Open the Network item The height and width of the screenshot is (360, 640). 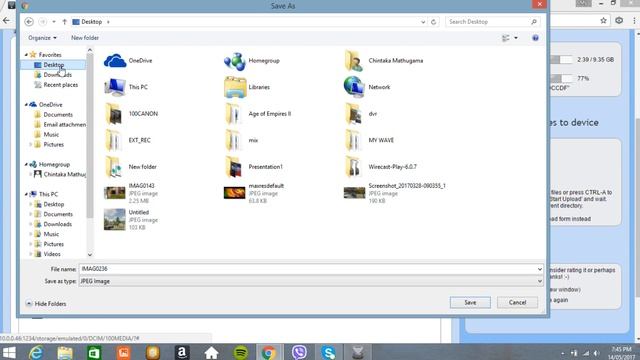click(x=367, y=87)
